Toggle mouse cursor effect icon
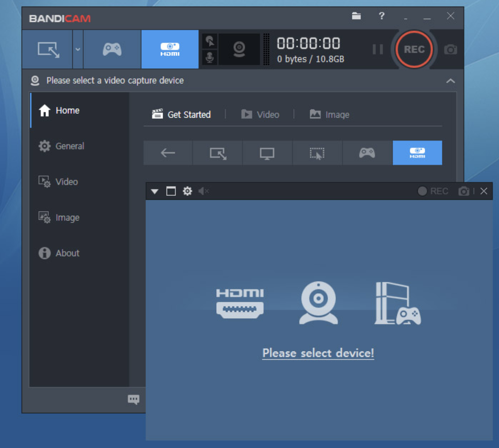 click(210, 41)
